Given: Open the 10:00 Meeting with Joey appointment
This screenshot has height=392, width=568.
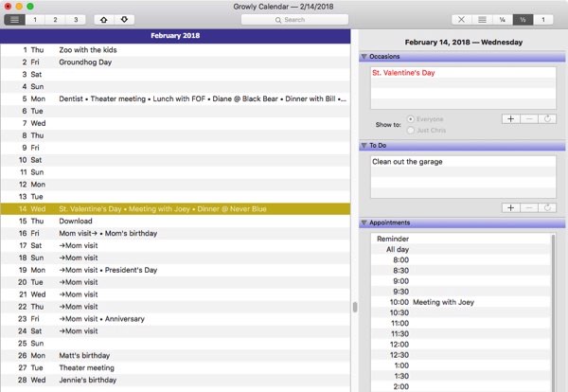Looking at the screenshot, I should (x=443, y=302).
